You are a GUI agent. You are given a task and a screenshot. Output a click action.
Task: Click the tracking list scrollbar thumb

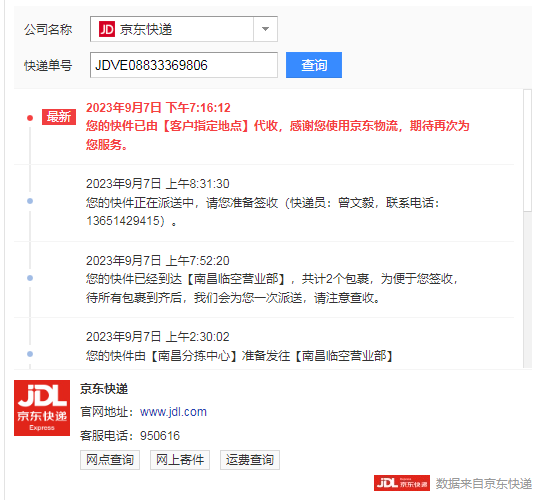pyautogui.click(x=527, y=150)
